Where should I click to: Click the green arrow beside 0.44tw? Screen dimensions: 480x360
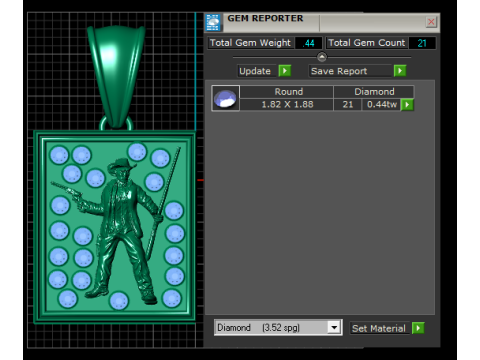pyautogui.click(x=407, y=105)
